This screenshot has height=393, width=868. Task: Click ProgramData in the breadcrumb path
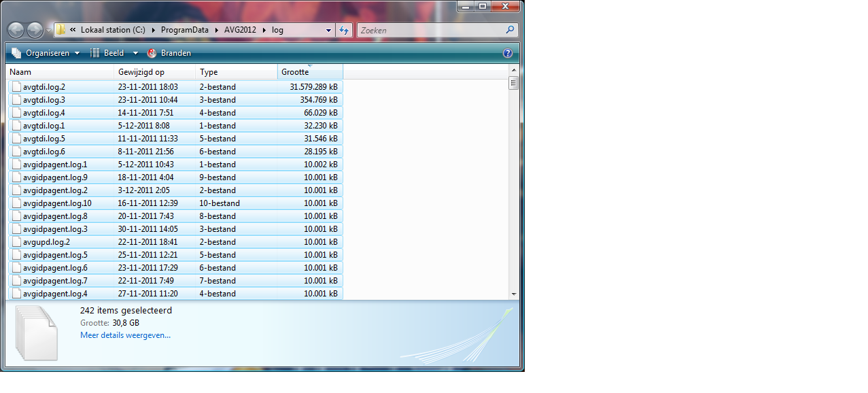pyautogui.click(x=186, y=30)
